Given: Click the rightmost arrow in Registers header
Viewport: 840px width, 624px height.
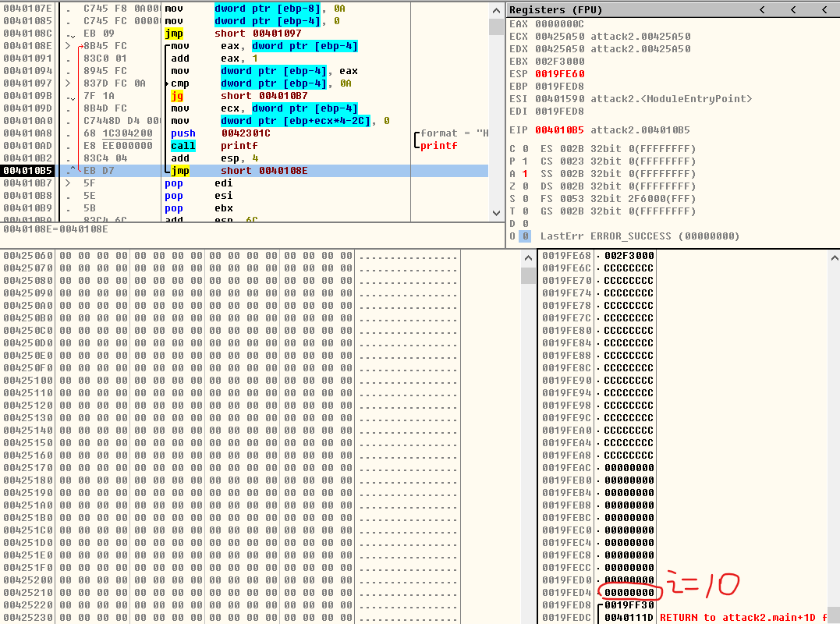Looking at the screenshot, I should tap(824, 10).
